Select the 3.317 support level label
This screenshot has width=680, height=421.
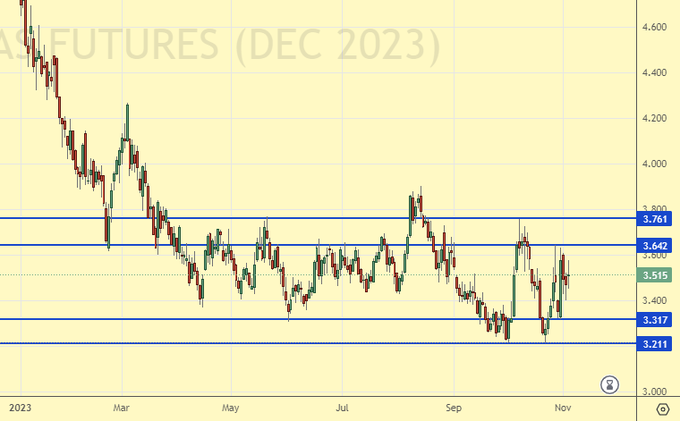coord(657,320)
